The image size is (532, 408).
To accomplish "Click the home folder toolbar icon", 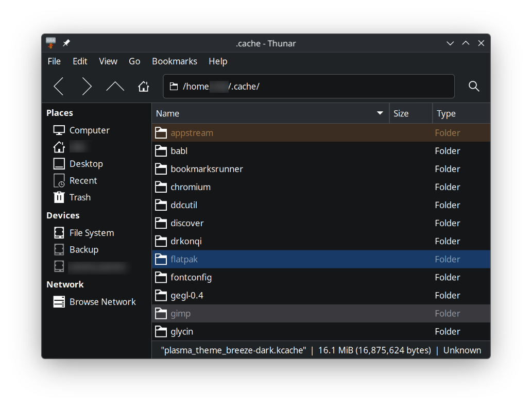I will pos(144,86).
